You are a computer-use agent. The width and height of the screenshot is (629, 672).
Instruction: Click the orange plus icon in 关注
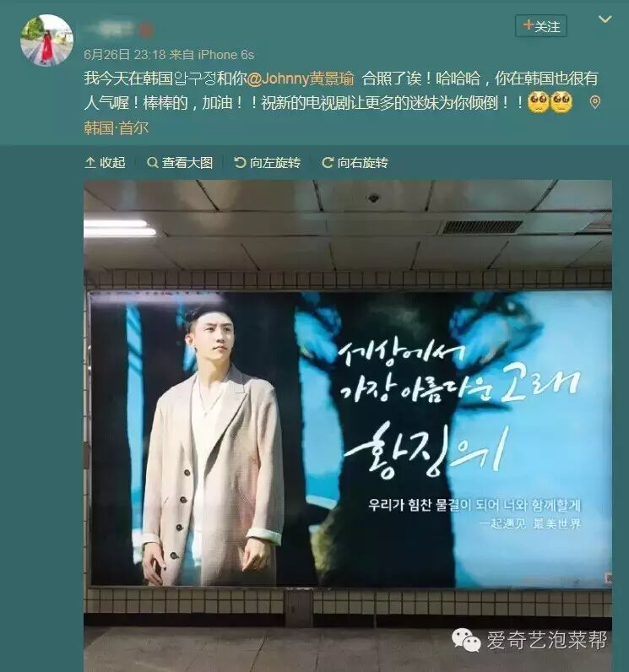(x=528, y=25)
